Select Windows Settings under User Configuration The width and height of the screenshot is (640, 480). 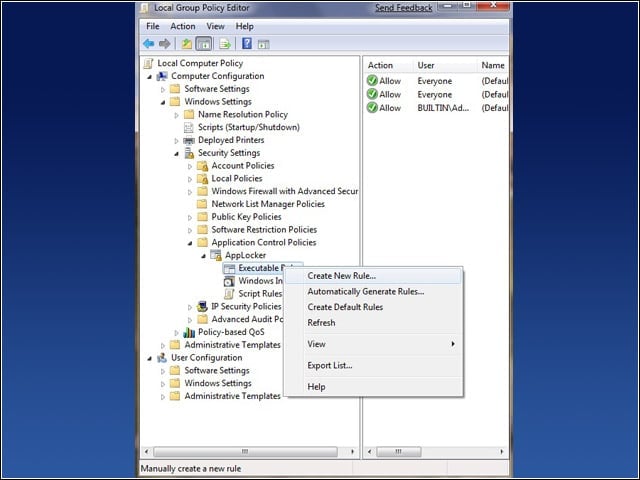pos(218,383)
